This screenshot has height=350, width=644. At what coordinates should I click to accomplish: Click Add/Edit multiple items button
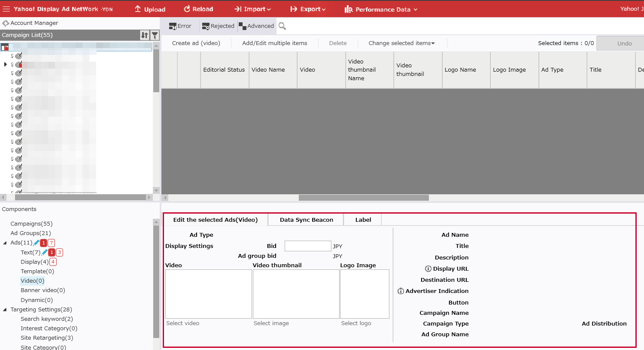(x=275, y=43)
